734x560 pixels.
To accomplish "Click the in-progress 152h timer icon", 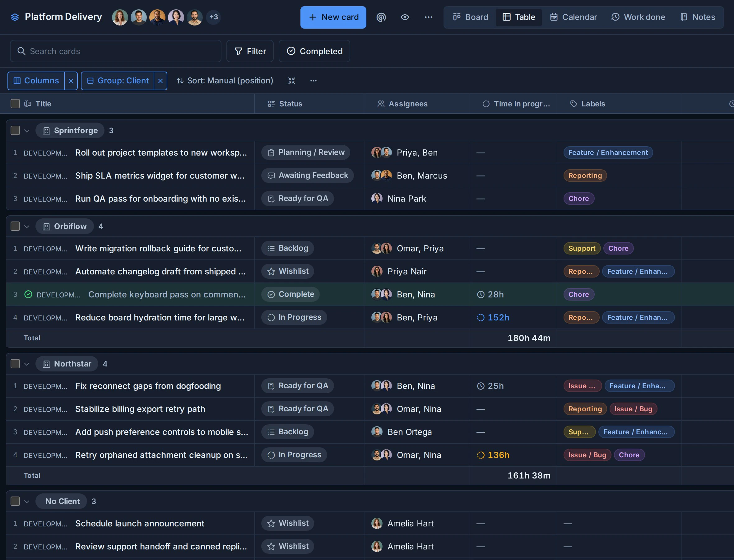I will 481,318.
